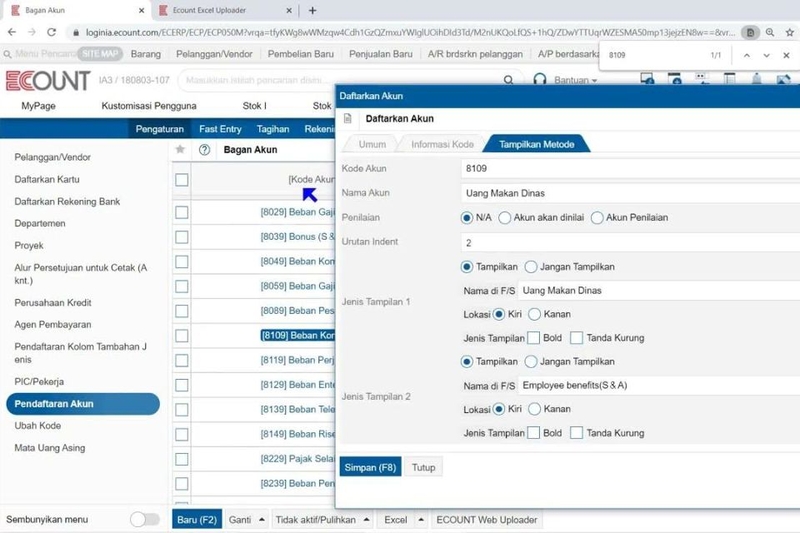
Task: Click the ECOUNT logo
Action: pos(48,81)
